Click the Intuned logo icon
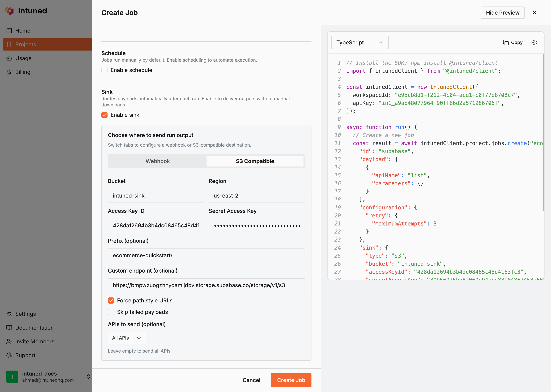The width and height of the screenshot is (551, 392). (9, 11)
